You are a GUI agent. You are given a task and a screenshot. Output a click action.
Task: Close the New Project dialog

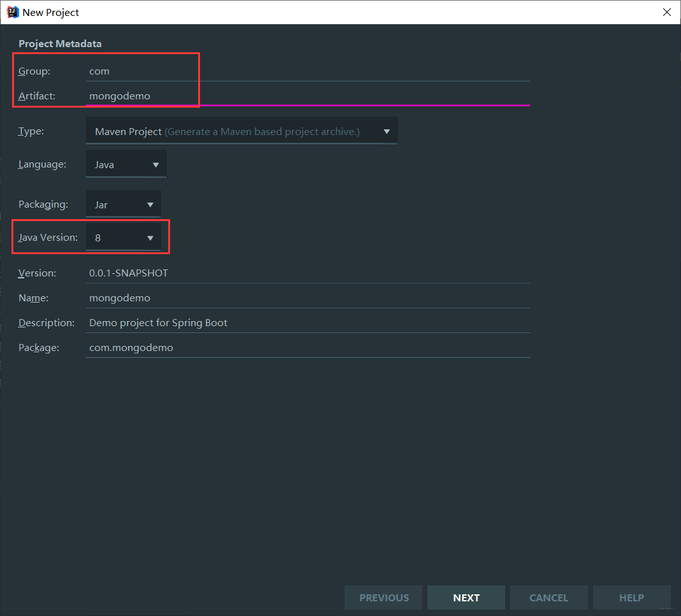coord(666,12)
